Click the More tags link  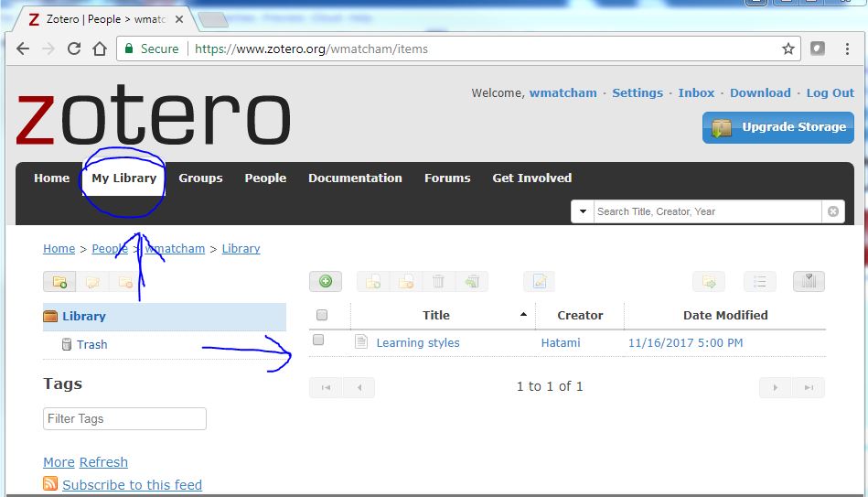coord(59,462)
